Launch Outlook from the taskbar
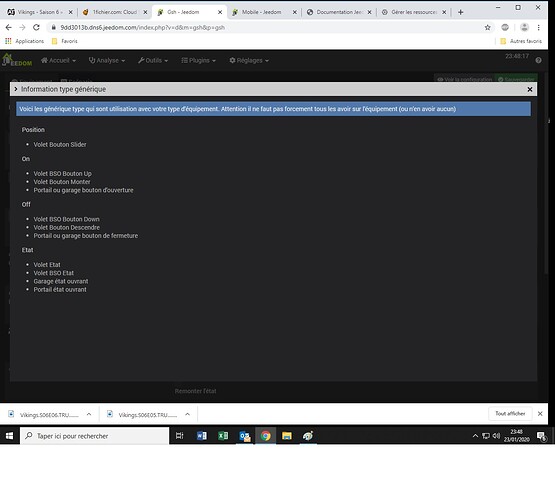 point(245,436)
